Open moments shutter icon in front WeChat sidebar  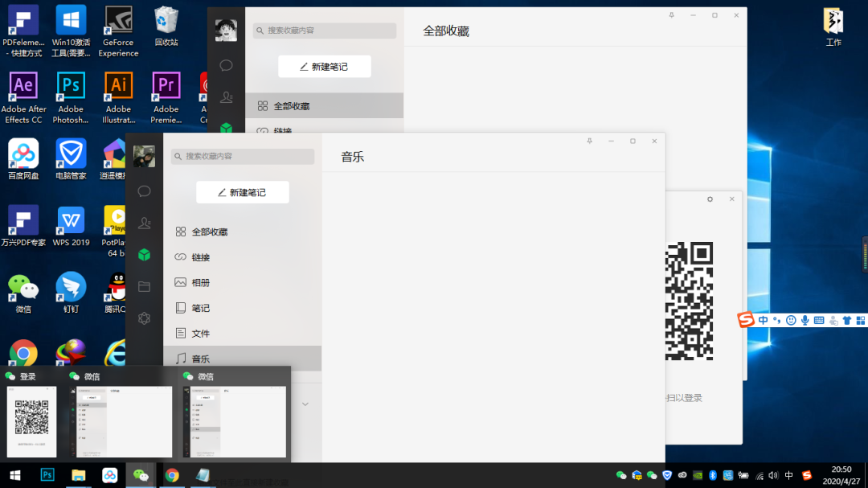[144, 318]
